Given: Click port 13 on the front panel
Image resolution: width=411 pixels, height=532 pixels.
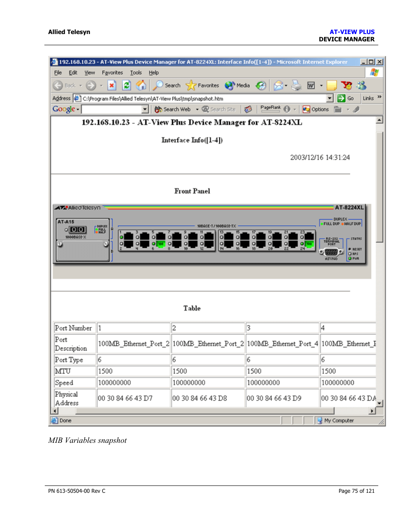Looking at the screenshot, I should pos(228,236).
